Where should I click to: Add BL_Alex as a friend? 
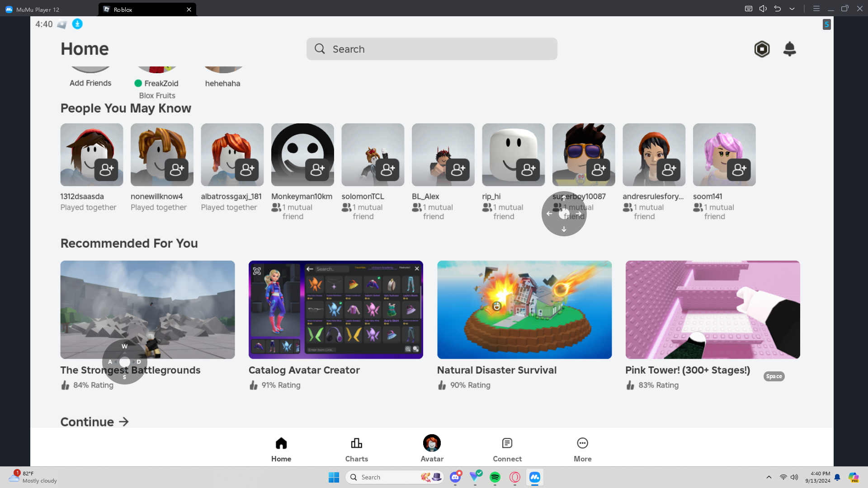click(x=458, y=170)
